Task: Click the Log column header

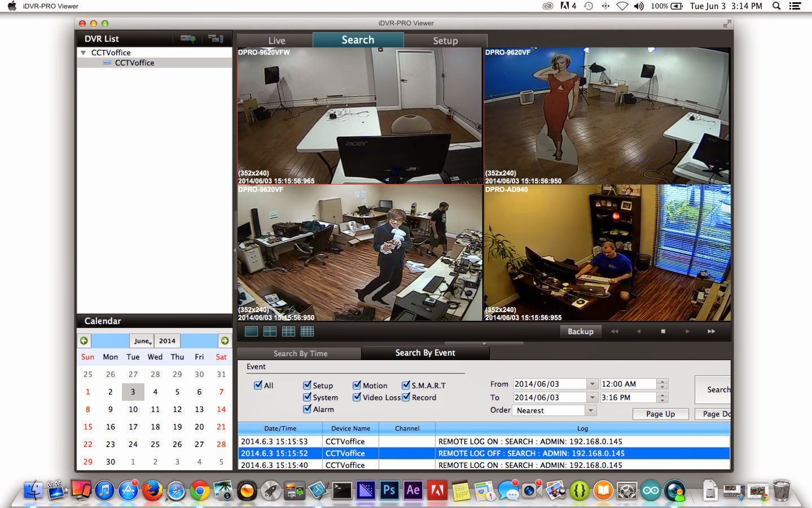Action: (x=582, y=428)
